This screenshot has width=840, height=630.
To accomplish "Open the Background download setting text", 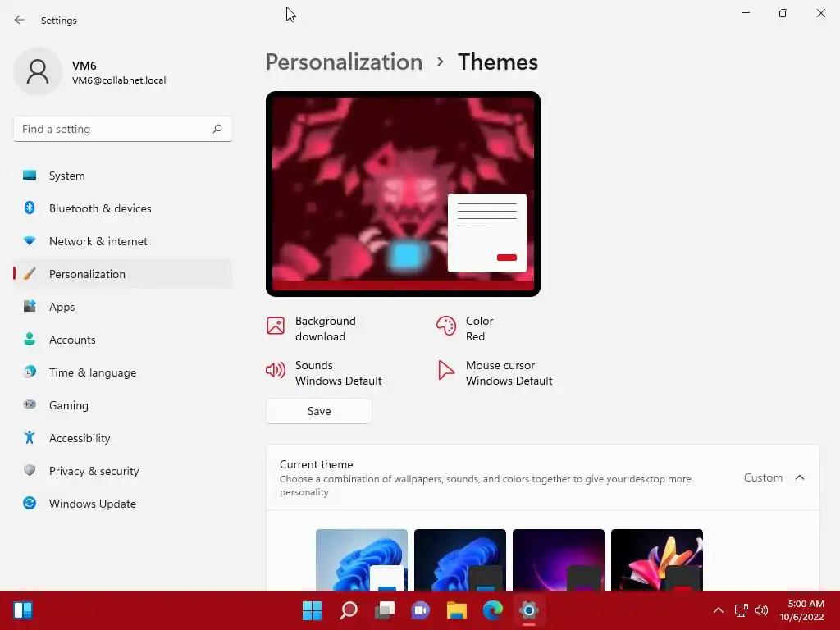I will [x=325, y=328].
